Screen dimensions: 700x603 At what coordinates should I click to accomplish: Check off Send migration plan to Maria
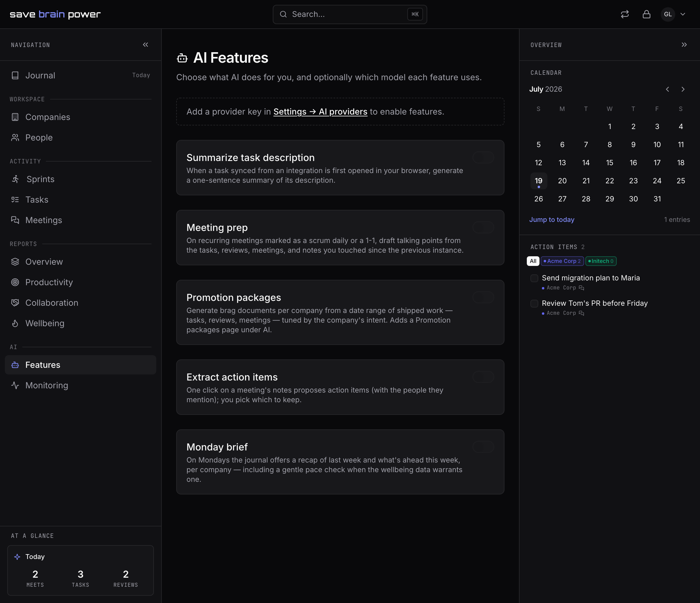coord(534,278)
